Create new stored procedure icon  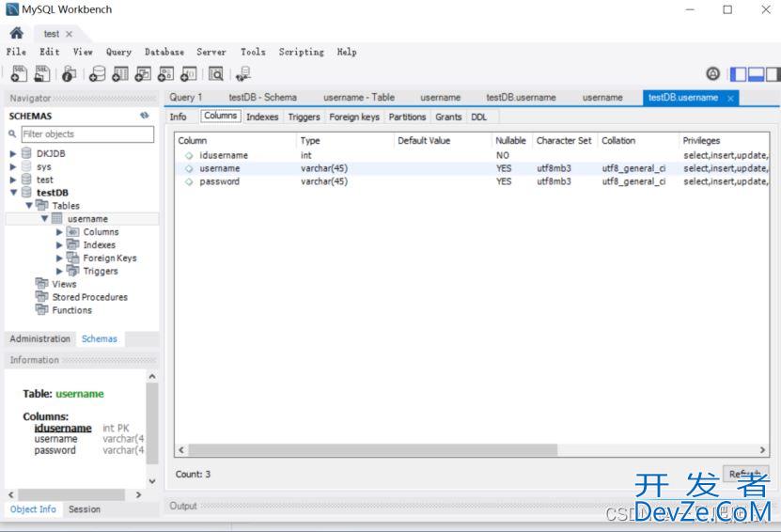pyautogui.click(x=165, y=73)
